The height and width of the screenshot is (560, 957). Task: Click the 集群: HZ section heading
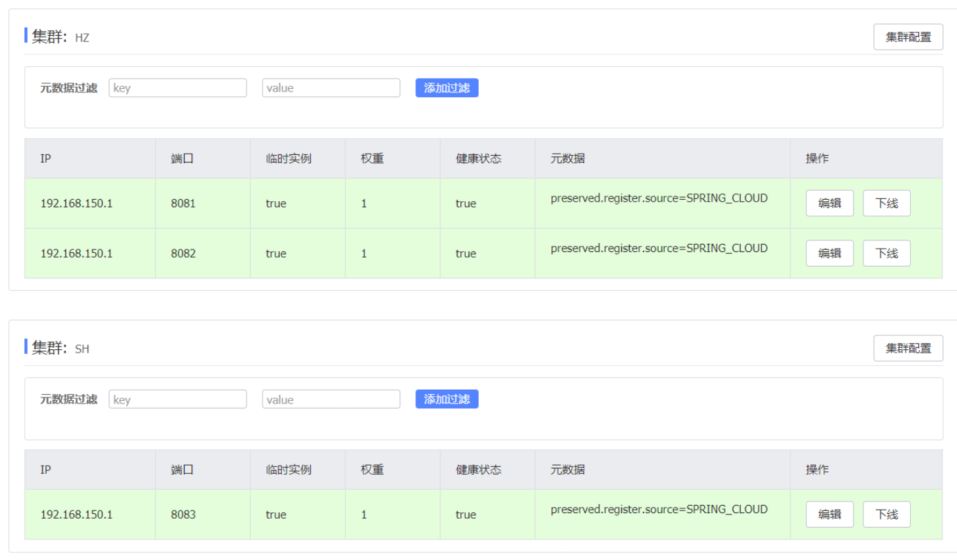click(60, 37)
